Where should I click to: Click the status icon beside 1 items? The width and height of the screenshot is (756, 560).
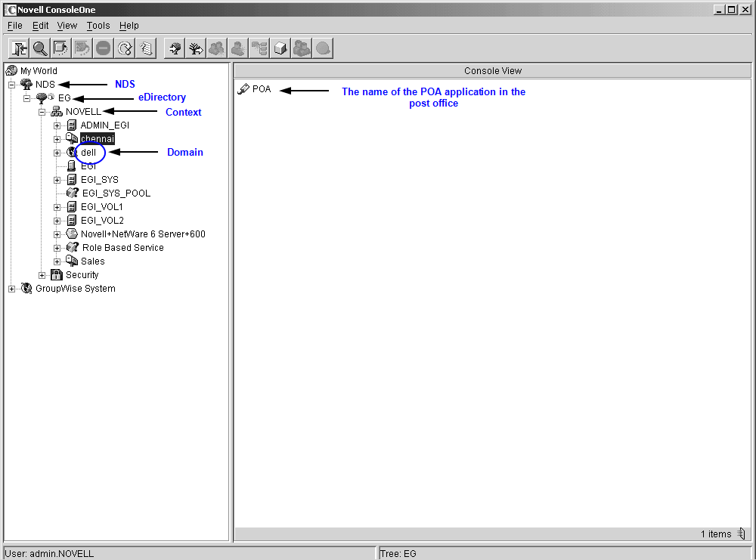[x=742, y=534]
